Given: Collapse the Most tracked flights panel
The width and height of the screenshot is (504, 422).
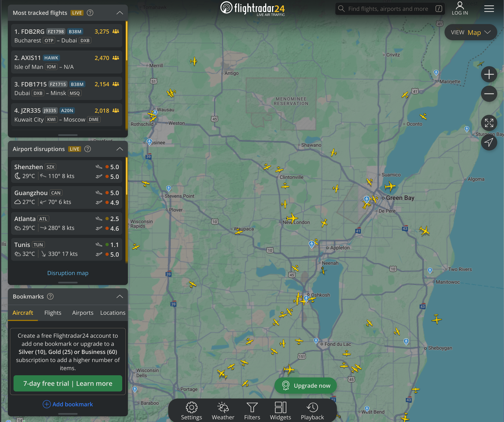Looking at the screenshot, I should (x=120, y=13).
